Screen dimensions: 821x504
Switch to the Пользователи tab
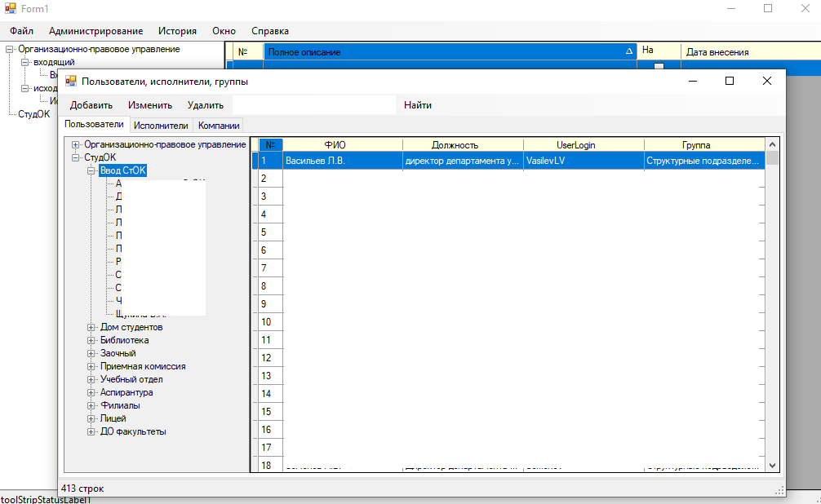pos(94,124)
